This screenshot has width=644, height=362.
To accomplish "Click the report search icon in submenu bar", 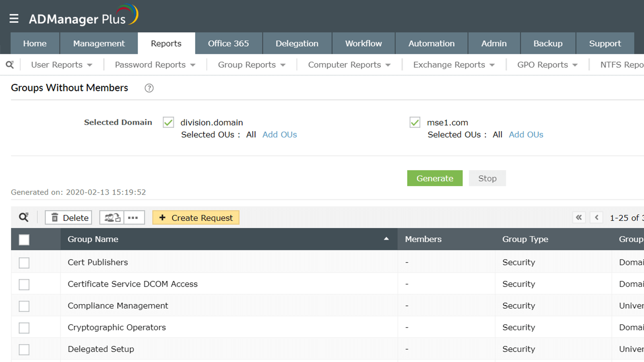I will [10, 65].
